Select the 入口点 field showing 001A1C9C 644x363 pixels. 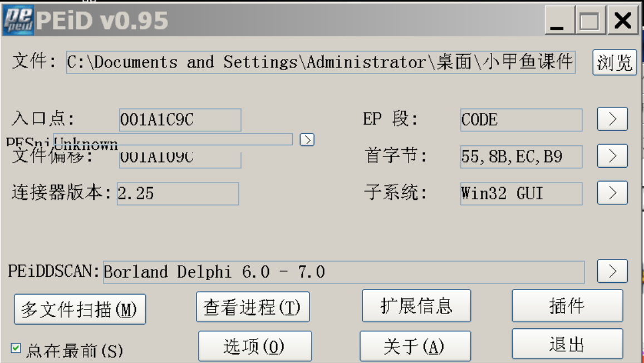pos(180,120)
